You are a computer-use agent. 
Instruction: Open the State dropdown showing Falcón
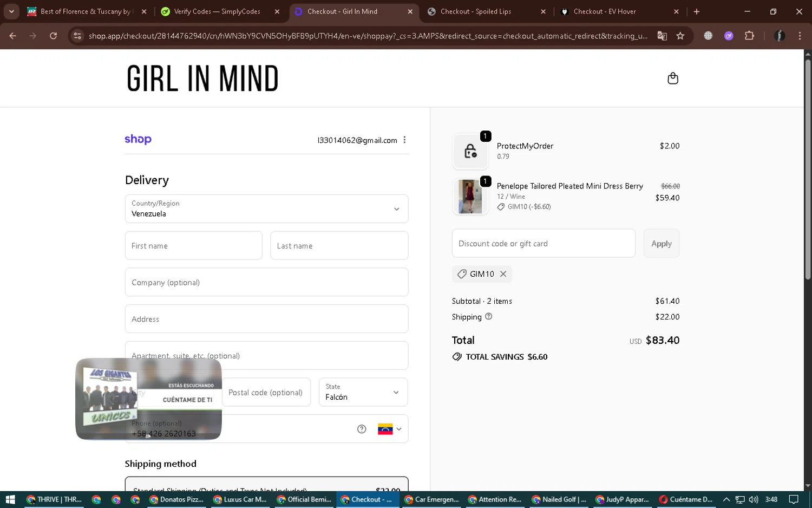pyautogui.click(x=363, y=392)
